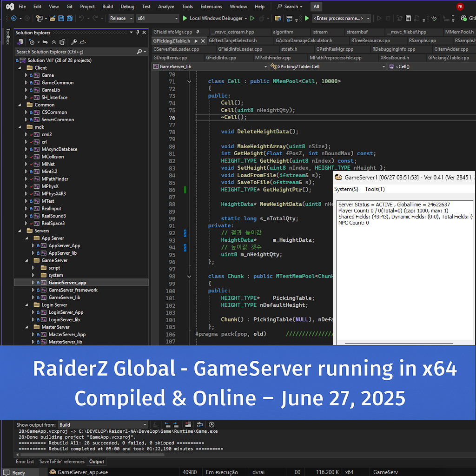Open Tools(T) menu in GameServer1 window

coord(375,189)
